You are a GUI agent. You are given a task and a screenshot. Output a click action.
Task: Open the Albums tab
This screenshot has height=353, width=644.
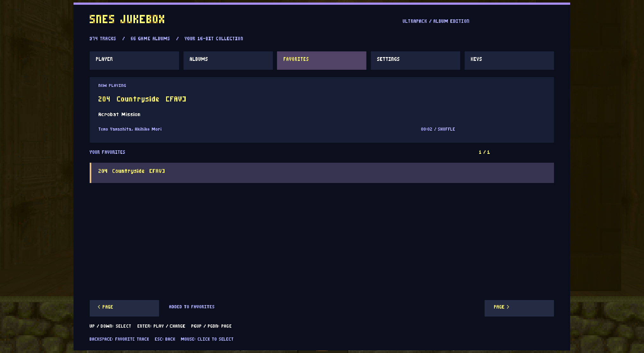pos(228,61)
